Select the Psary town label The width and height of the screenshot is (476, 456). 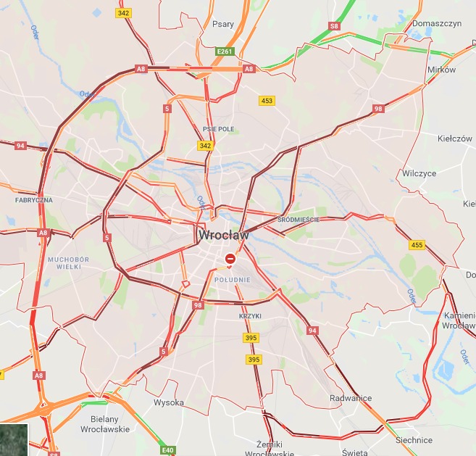pos(223,25)
